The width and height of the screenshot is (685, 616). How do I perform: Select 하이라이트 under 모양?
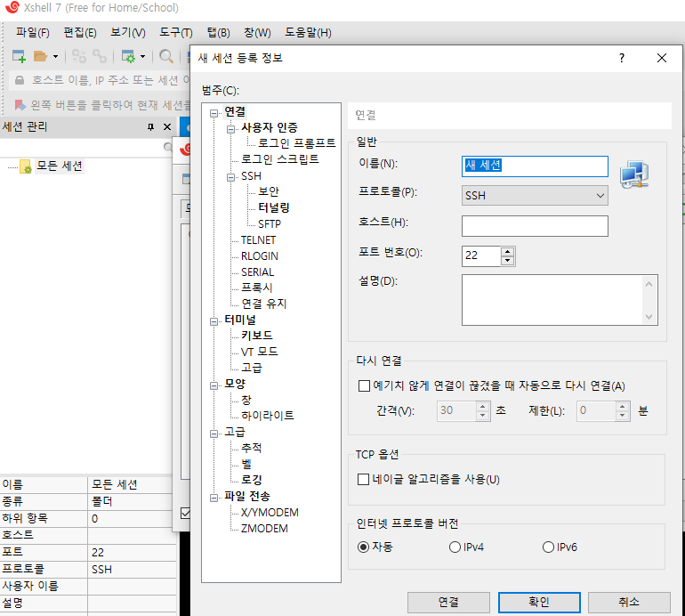[268, 416]
